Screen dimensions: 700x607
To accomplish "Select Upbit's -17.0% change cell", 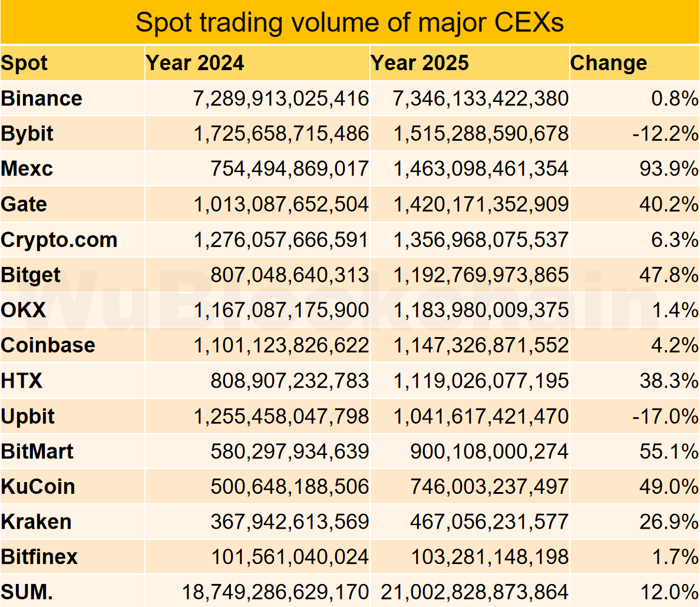I will pyautogui.click(x=665, y=416).
